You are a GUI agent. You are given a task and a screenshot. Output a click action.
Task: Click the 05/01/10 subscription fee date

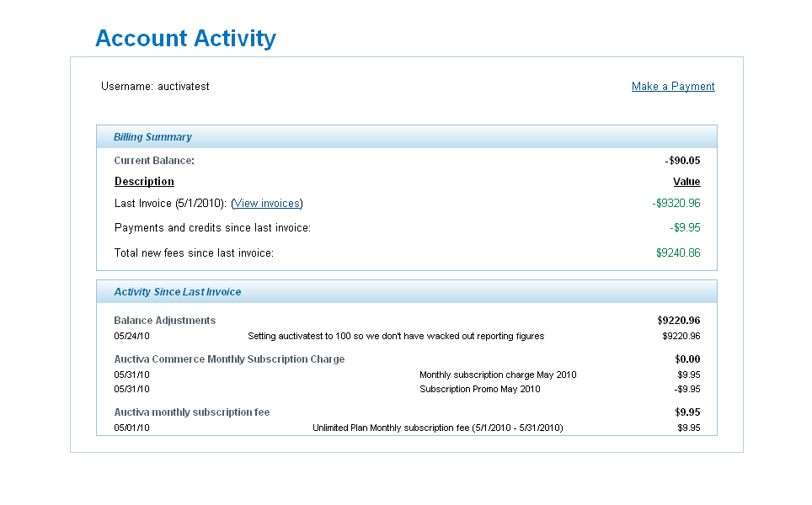pos(133,428)
